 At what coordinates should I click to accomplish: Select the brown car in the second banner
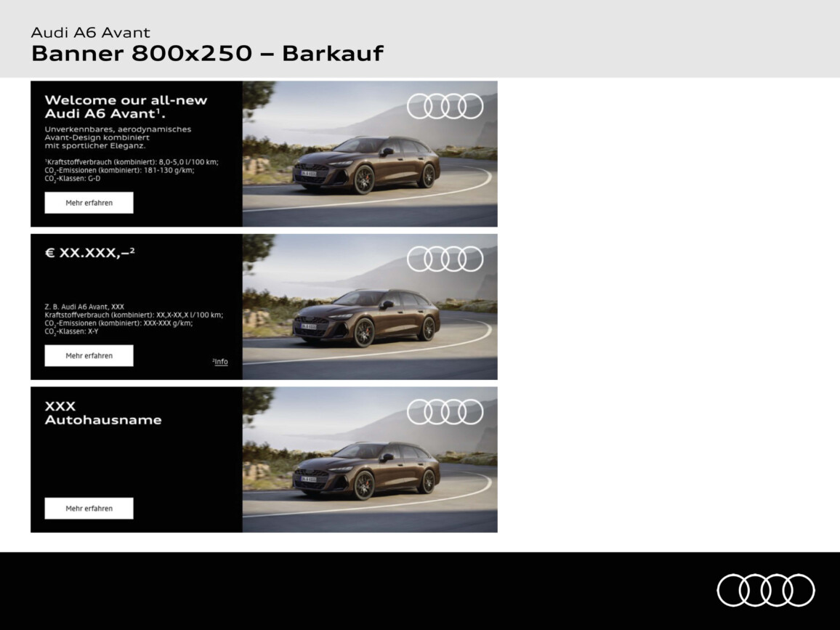[x=366, y=318]
